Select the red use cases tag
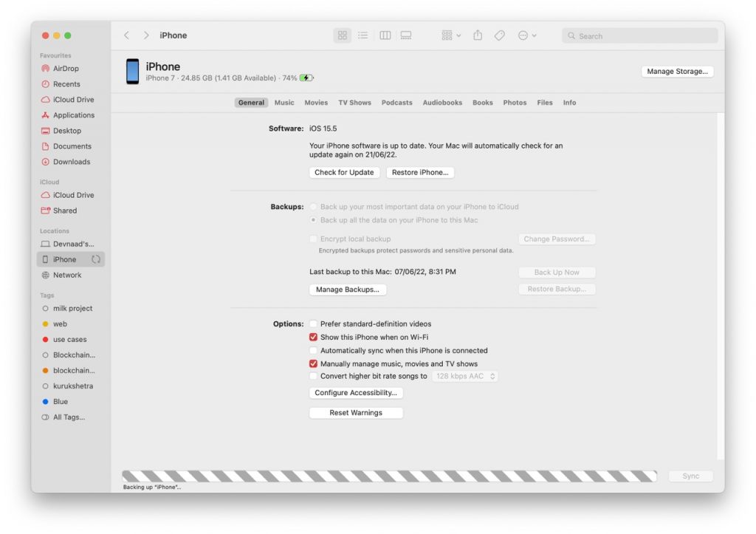Screen dimensions: 756x534 pyautogui.click(x=69, y=339)
